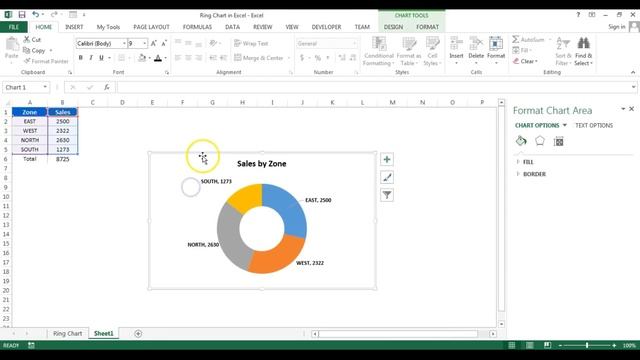Image resolution: width=640 pixels, height=360 pixels.
Task: Select Effects pentagon icon
Action: tap(540, 141)
